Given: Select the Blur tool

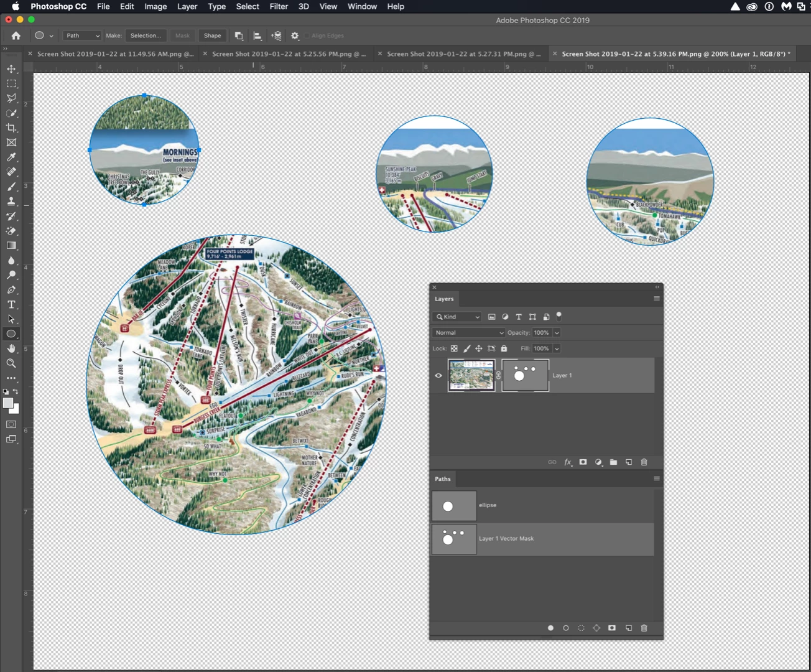Looking at the screenshot, I should tap(11, 260).
